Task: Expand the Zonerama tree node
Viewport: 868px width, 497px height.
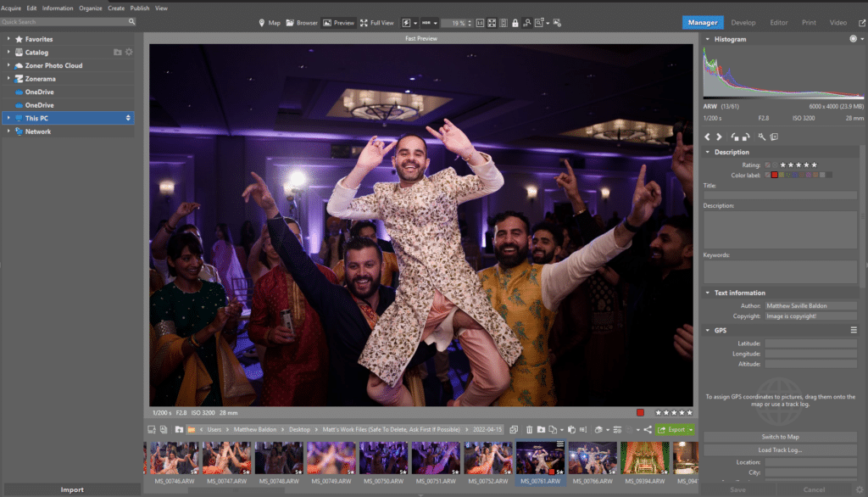Action: pyautogui.click(x=8, y=79)
